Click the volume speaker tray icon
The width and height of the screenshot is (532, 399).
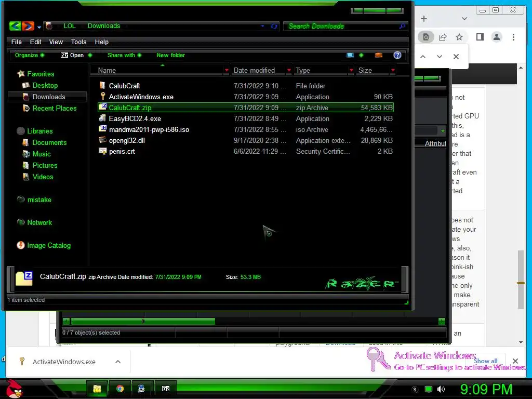[441, 389]
